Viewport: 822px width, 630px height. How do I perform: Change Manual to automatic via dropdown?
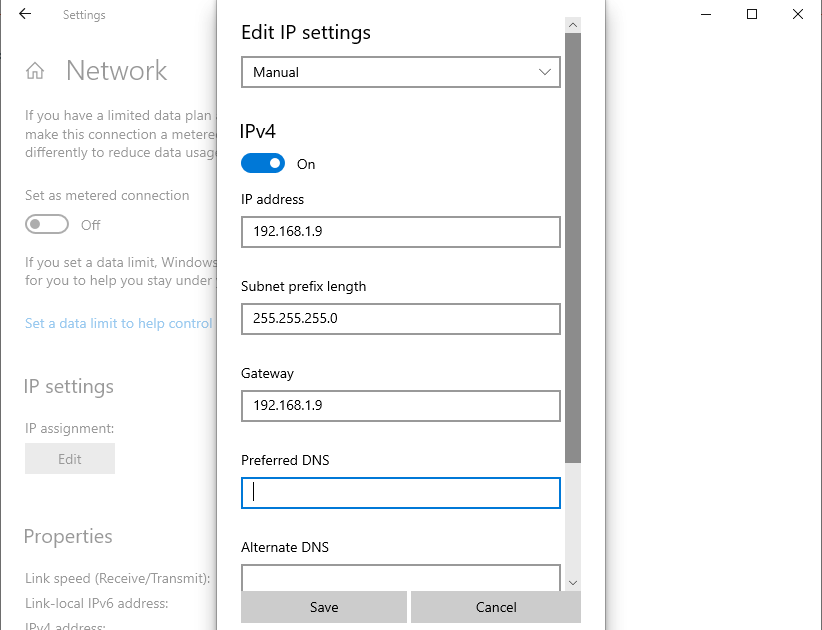click(x=400, y=72)
